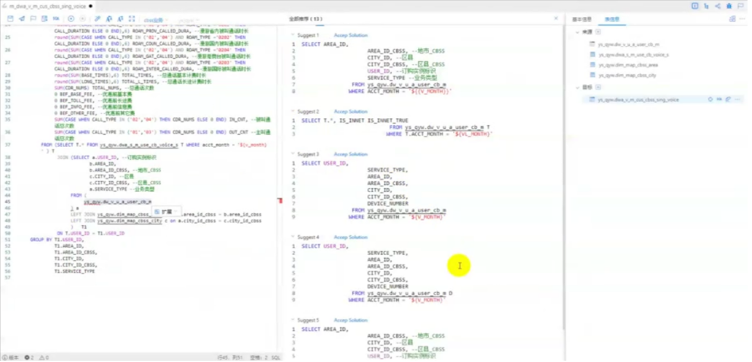Collapse Suggest 3 with its chevron
This screenshot has height=362, width=752.
[x=293, y=154]
